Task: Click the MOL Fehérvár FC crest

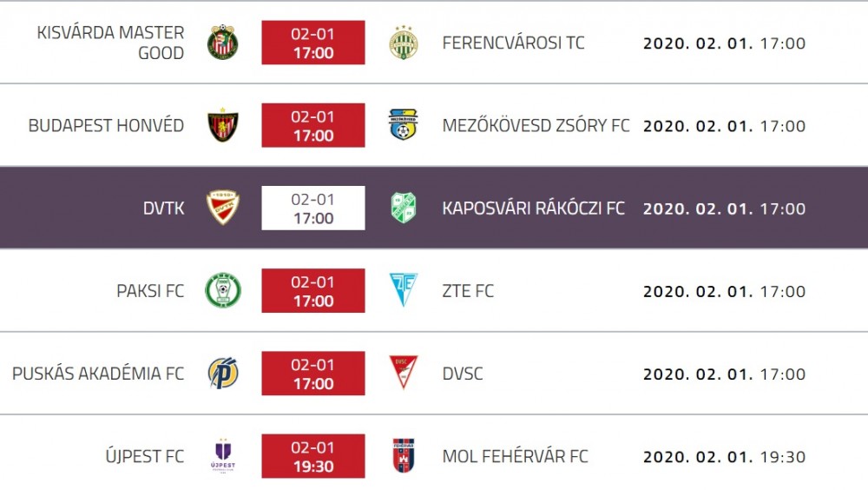Action: pos(403,455)
